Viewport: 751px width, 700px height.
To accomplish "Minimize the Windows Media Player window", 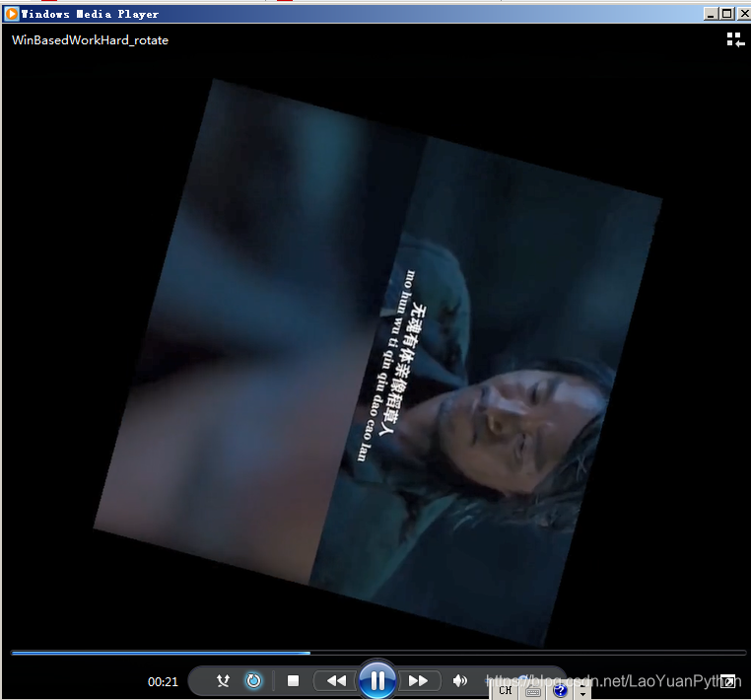I will (711, 14).
